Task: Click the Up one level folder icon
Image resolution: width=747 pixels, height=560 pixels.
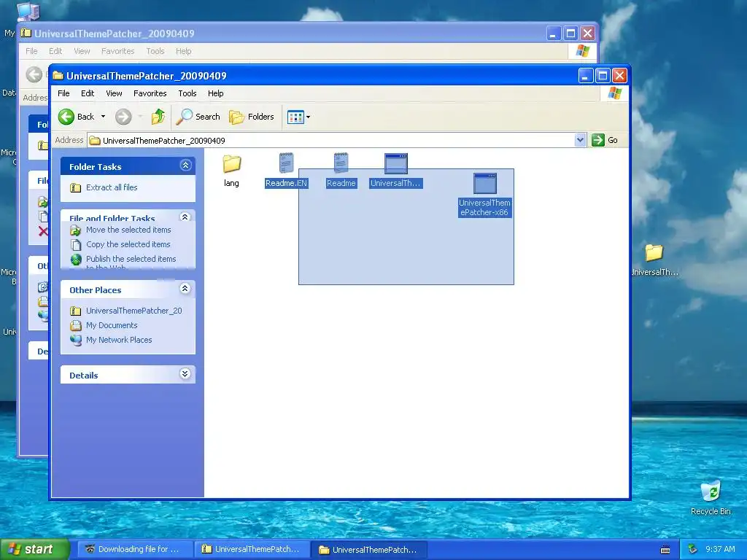Action: (158, 117)
